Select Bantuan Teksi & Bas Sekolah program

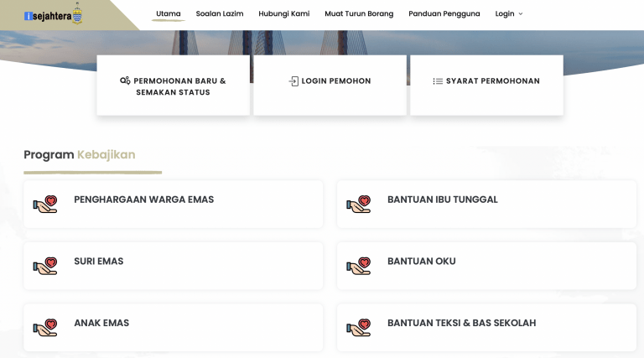[486, 328]
